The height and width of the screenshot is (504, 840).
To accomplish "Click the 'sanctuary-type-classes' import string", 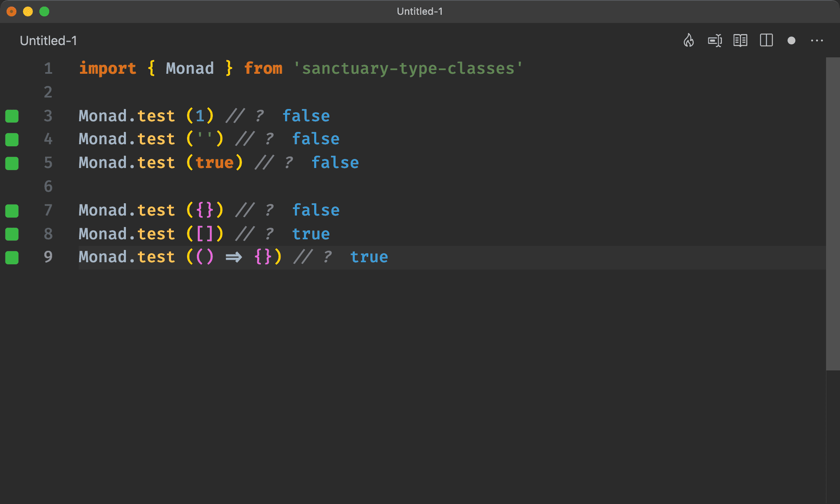I will point(408,68).
